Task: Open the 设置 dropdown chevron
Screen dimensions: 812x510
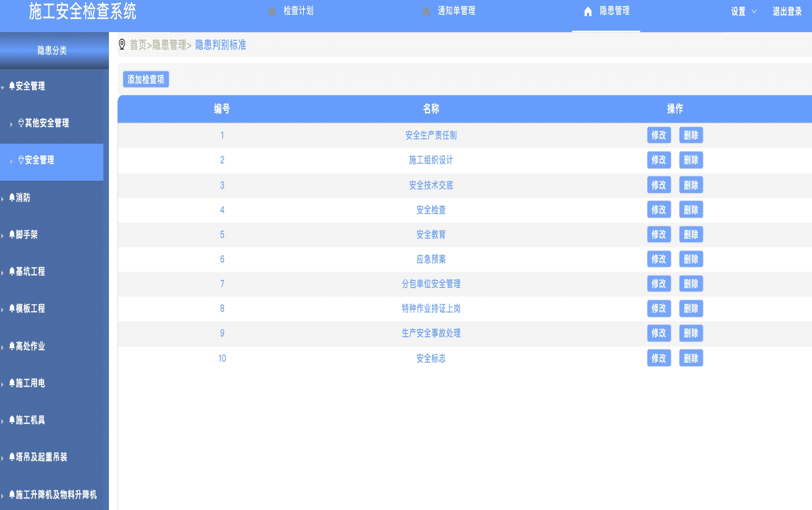Action: [x=754, y=11]
